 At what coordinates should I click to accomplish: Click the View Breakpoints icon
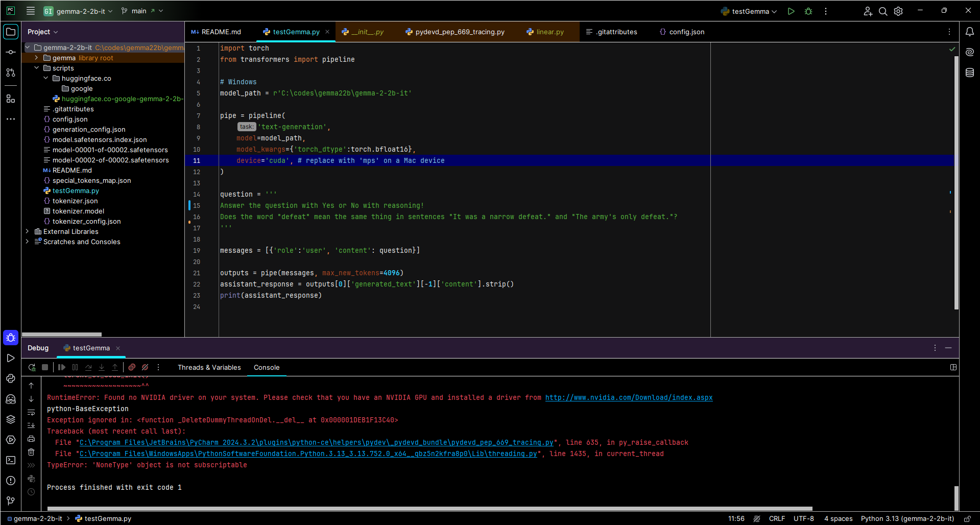tap(132, 367)
